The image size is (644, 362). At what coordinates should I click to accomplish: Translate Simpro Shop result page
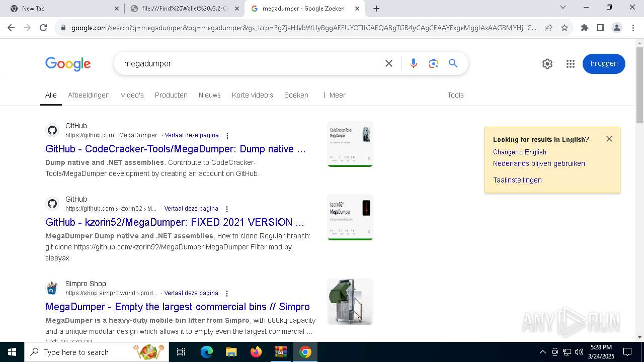pyautogui.click(x=191, y=293)
